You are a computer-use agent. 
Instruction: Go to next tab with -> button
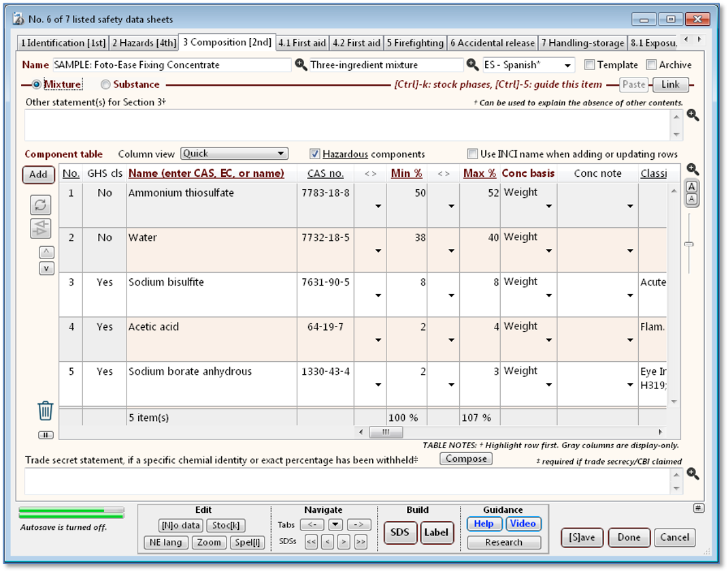click(x=359, y=524)
